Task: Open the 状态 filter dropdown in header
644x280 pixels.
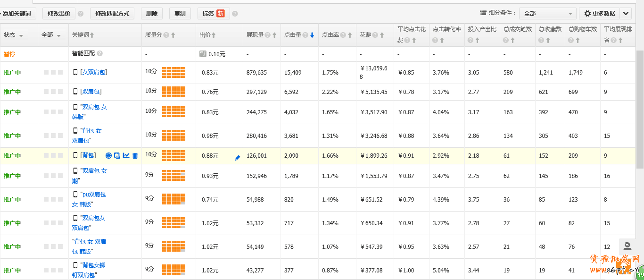Action: click(x=21, y=35)
